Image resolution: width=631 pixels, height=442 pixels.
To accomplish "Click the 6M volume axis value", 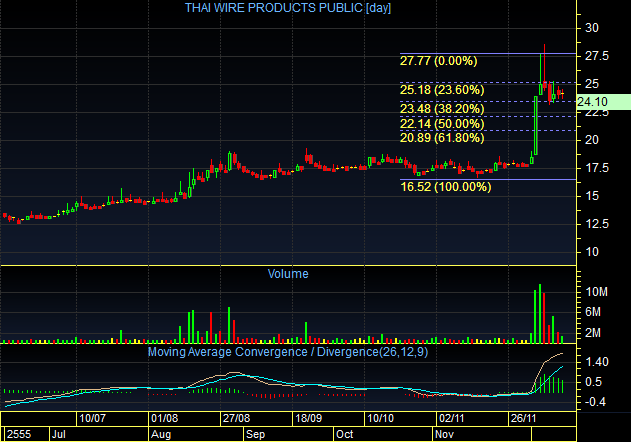I will 593,312.
